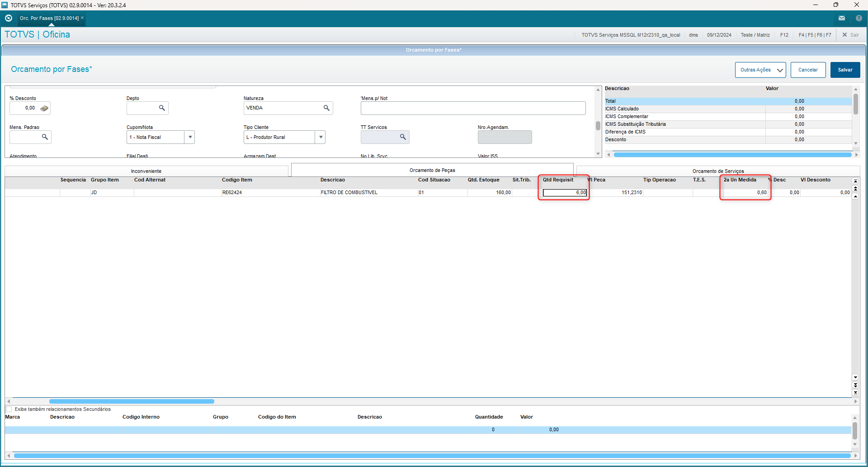Image resolution: width=868 pixels, height=467 pixels.
Task: Click the Diferença de ICMS row
Action: (x=728, y=132)
